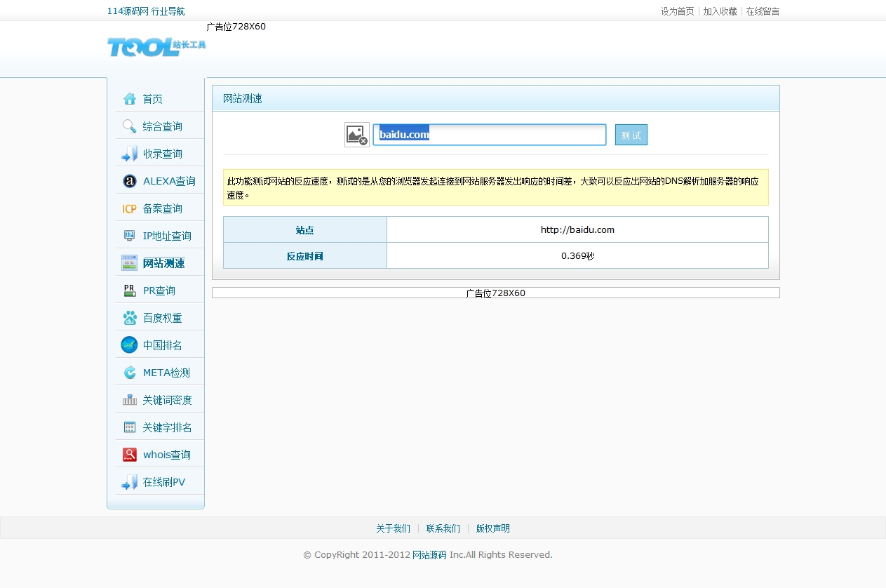Image resolution: width=886 pixels, height=588 pixels.
Task: Click the 广告位728X60 banner below results
Action: point(496,293)
